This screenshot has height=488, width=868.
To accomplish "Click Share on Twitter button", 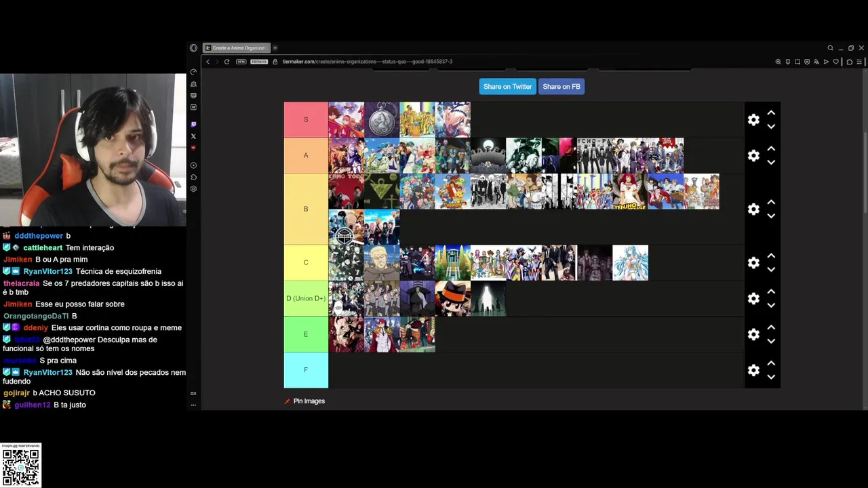I will click(x=507, y=87).
